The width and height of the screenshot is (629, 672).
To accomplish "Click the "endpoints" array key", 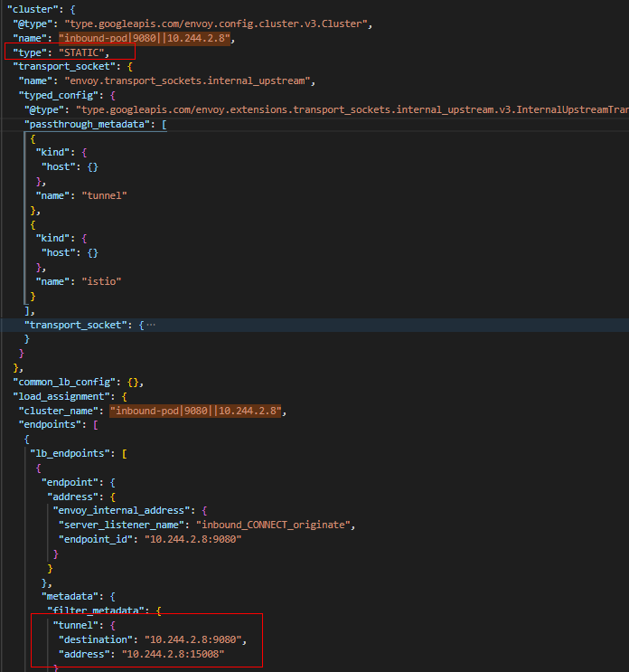I will click(52, 425).
